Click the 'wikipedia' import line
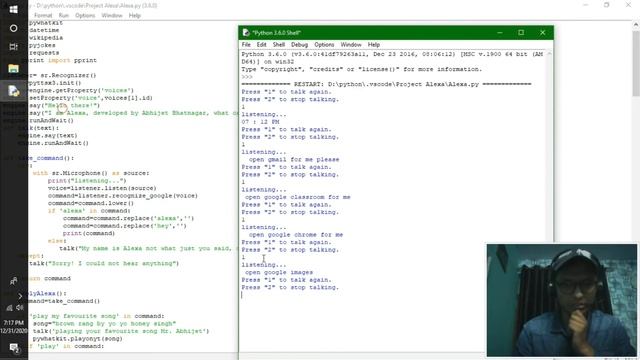 [46, 38]
